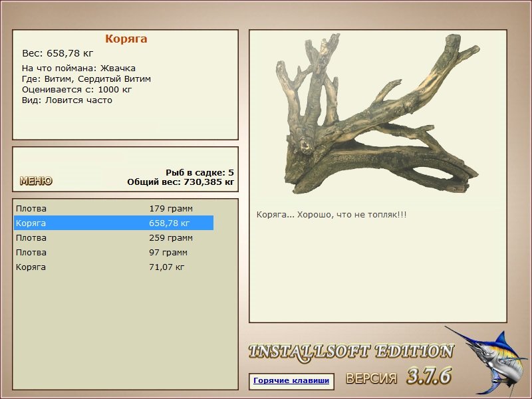The image size is (532, 399).
Task: Select the highlighted Коряга 658,78 кг row
Action: 114,223
